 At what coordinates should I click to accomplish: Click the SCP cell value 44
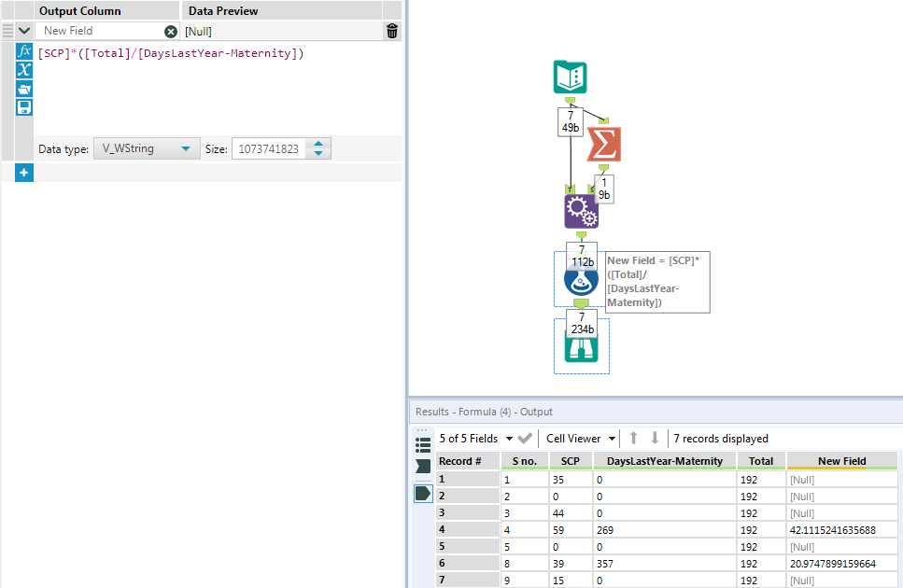(x=571, y=513)
